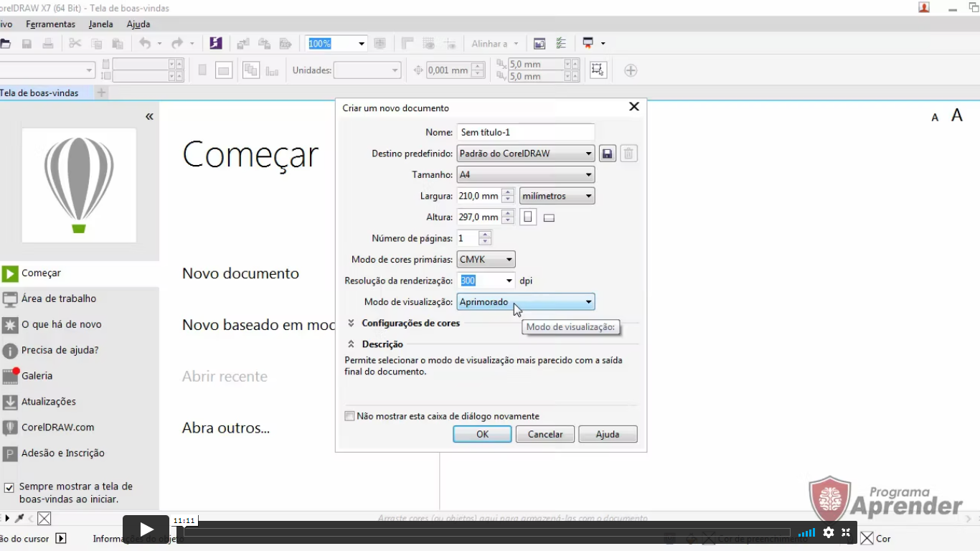
Task: Click the Cancelar button
Action: [545, 434]
